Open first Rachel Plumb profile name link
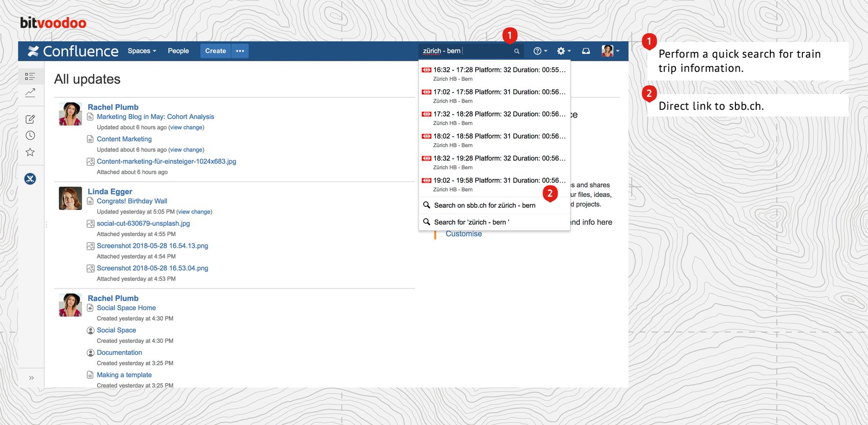 tap(113, 107)
